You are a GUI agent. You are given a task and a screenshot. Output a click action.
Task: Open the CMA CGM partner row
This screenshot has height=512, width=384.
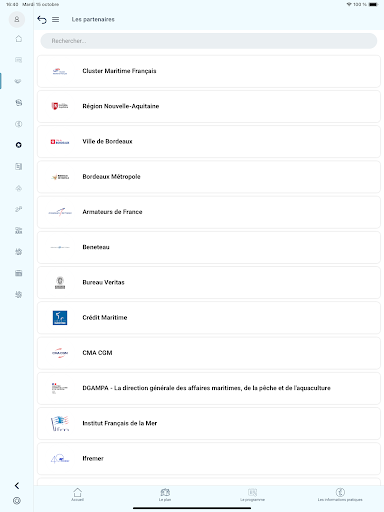[x=209, y=353]
